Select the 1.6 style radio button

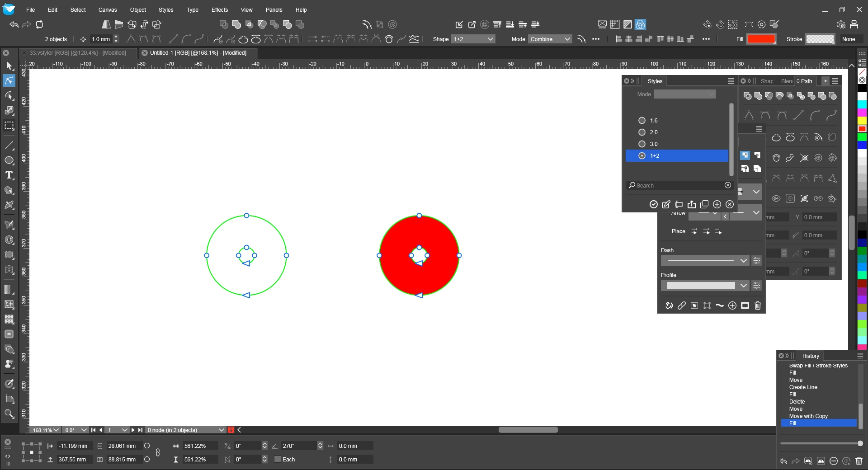(642, 121)
